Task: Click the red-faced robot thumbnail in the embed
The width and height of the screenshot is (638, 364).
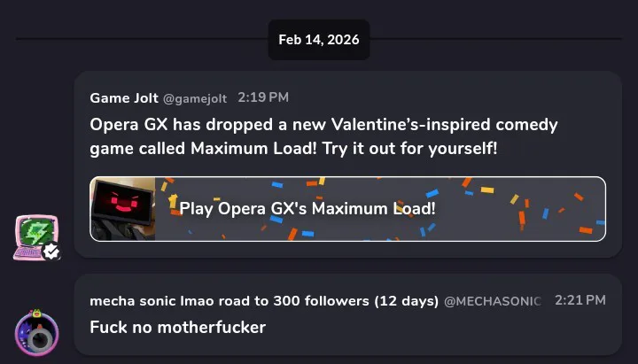Action: point(123,209)
